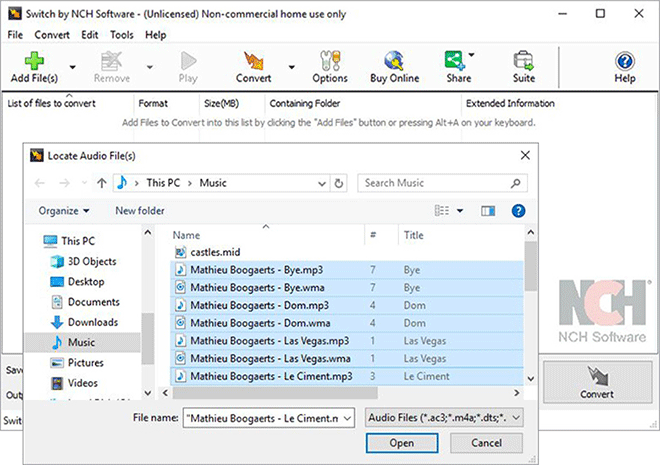Image resolution: width=660 pixels, height=465 pixels.
Task: Open the Organize dropdown
Action: click(x=64, y=211)
